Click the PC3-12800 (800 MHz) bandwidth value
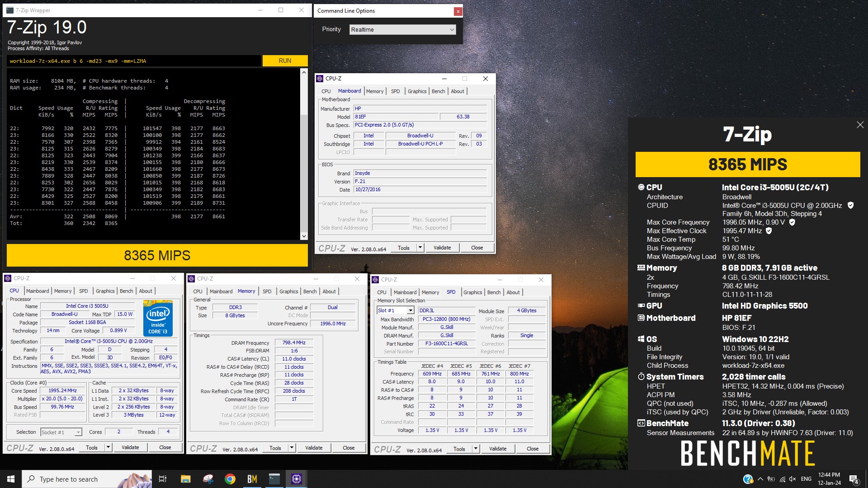The image size is (868, 488). click(x=447, y=319)
